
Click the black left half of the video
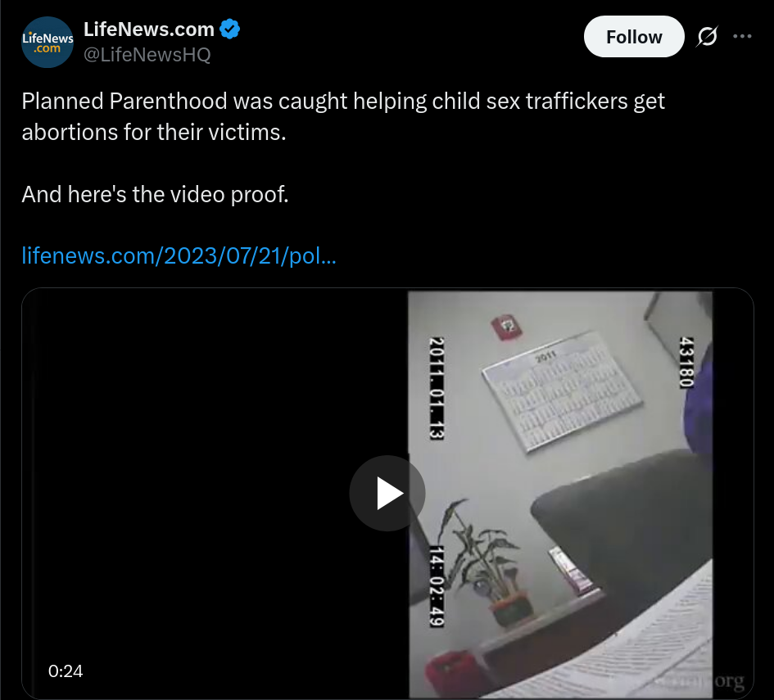(x=215, y=494)
